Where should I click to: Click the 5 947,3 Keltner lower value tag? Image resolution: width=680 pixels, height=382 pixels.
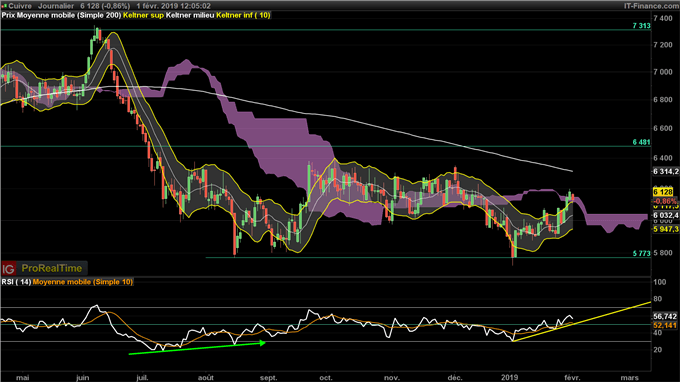(x=666, y=229)
